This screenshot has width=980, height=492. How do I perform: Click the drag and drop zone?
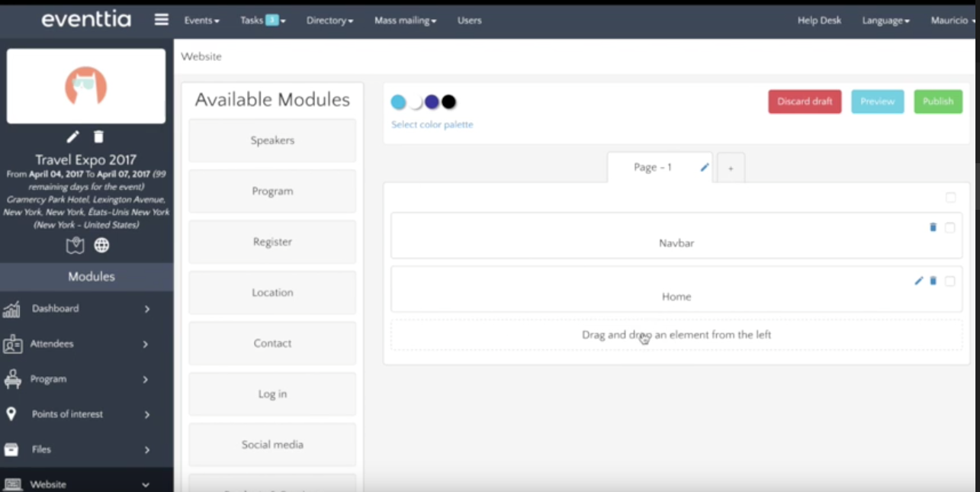[676, 335]
